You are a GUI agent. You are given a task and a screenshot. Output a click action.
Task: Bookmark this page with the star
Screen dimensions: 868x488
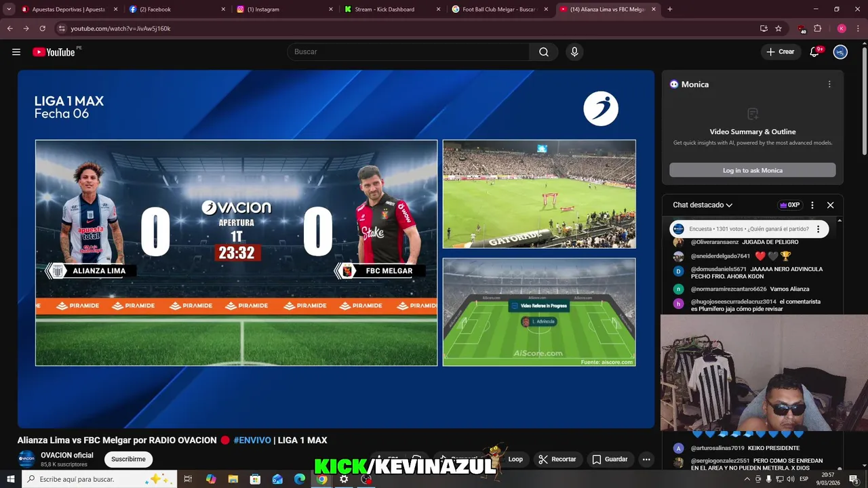coord(778,28)
